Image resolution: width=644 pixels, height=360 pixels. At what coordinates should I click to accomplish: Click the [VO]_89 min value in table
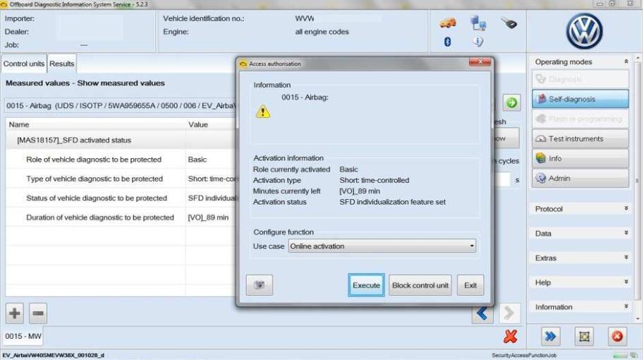pos(208,217)
